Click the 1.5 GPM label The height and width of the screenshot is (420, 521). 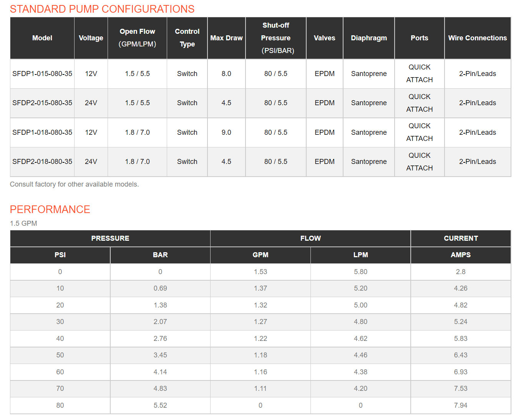pyautogui.click(x=23, y=223)
